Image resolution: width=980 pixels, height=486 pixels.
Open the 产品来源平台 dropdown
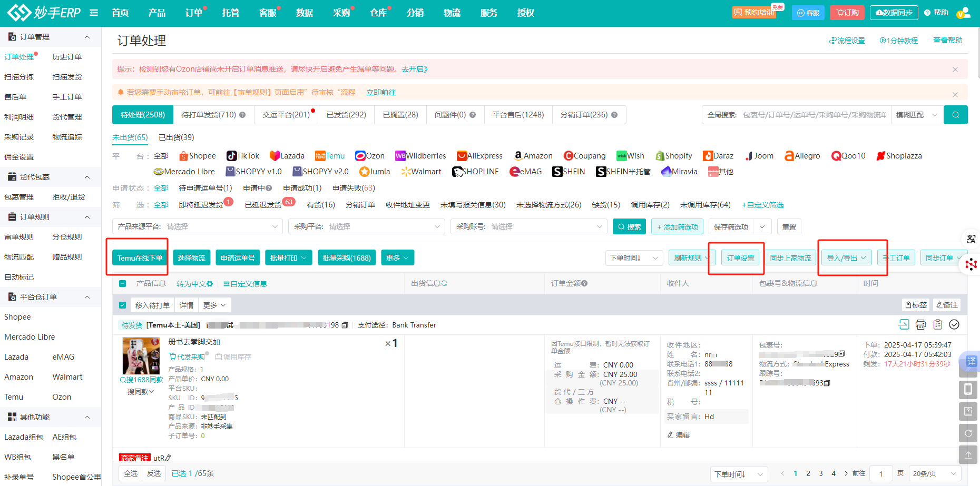(x=198, y=226)
